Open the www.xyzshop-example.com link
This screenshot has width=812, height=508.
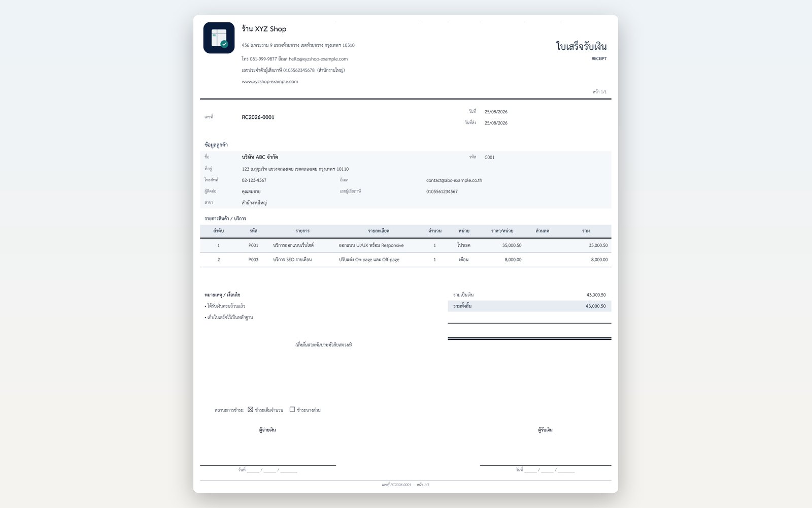tap(270, 81)
